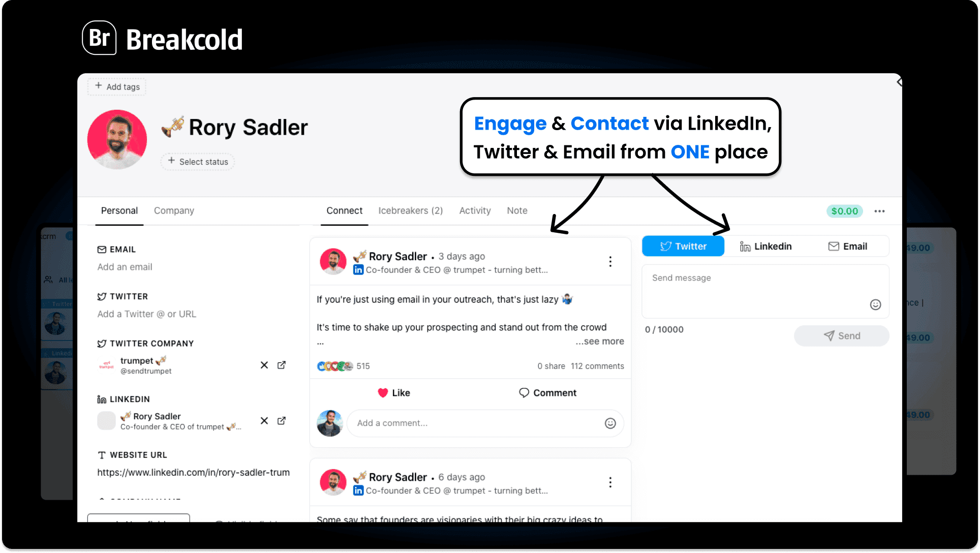Image resolution: width=980 pixels, height=553 pixels.
Task: Click the remove icon next to trumpet Twitter
Action: click(264, 364)
